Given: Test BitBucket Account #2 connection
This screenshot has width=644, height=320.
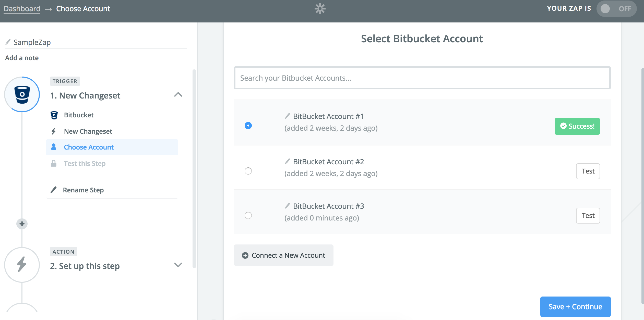Looking at the screenshot, I should click(588, 171).
